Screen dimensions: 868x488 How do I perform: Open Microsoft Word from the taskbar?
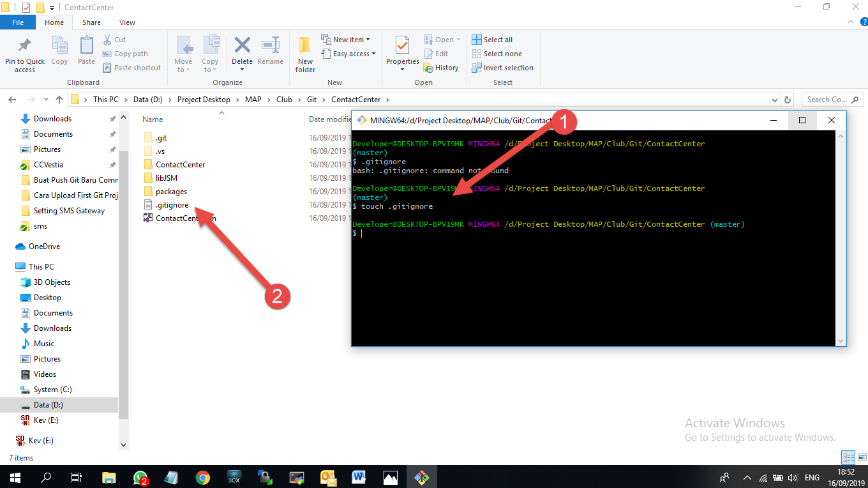coord(359,477)
